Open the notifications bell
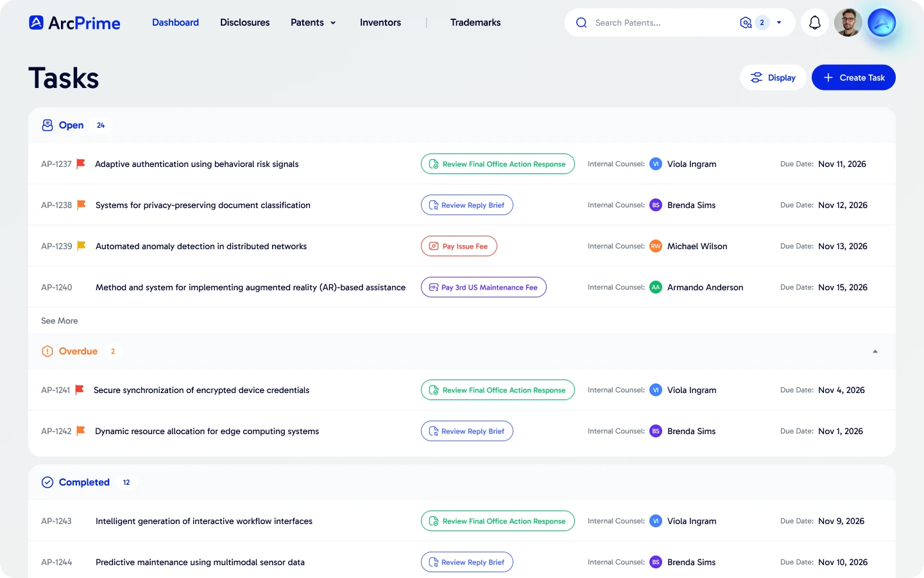 coord(815,22)
